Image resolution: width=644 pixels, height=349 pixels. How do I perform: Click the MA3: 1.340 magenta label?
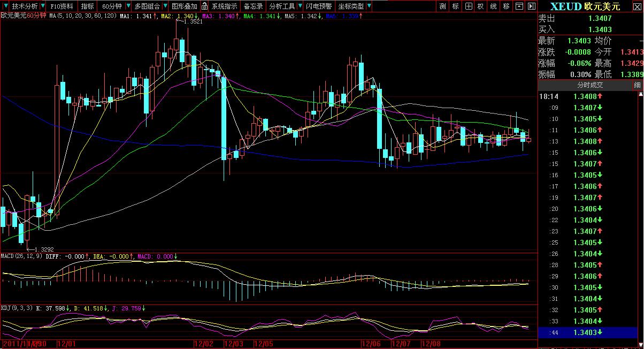coord(219,17)
